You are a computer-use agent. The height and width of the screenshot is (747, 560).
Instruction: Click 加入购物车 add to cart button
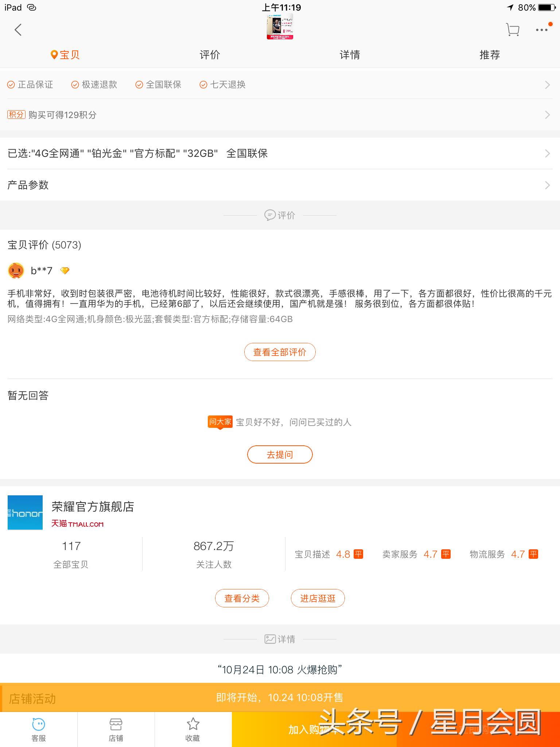pos(314,729)
